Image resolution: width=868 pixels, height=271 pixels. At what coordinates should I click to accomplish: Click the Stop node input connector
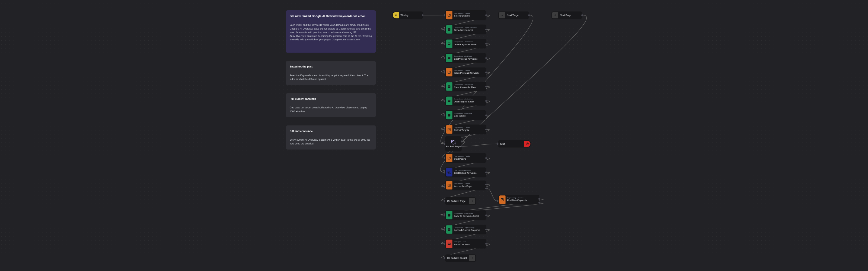pos(498,144)
